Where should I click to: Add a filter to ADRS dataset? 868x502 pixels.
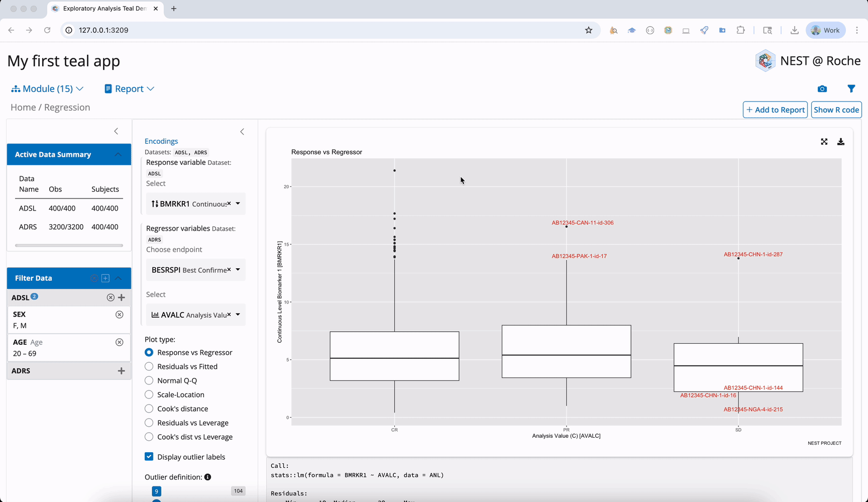coord(121,371)
